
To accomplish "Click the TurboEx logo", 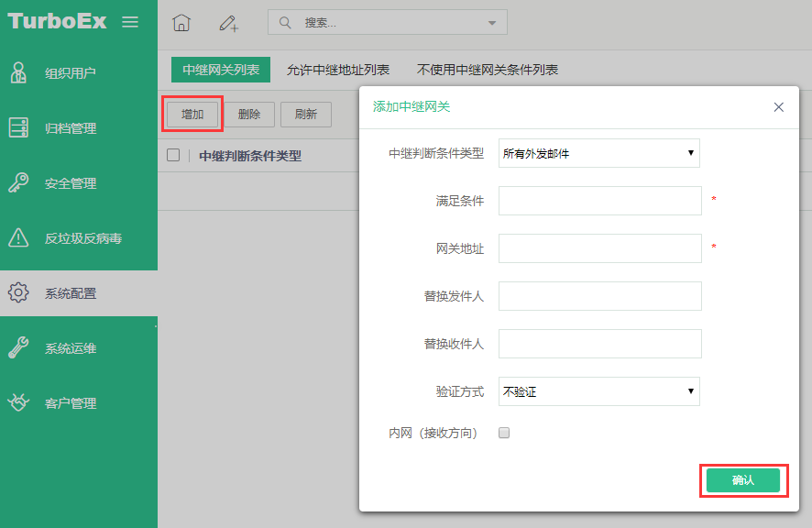I will 57,21.
